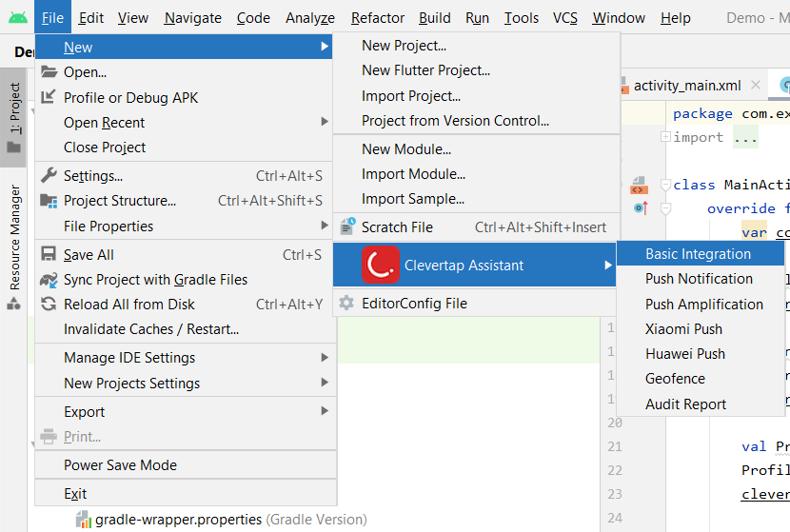The image size is (790, 532).
Task: Click Invalidate Caches / Restart...
Action: point(184,329)
